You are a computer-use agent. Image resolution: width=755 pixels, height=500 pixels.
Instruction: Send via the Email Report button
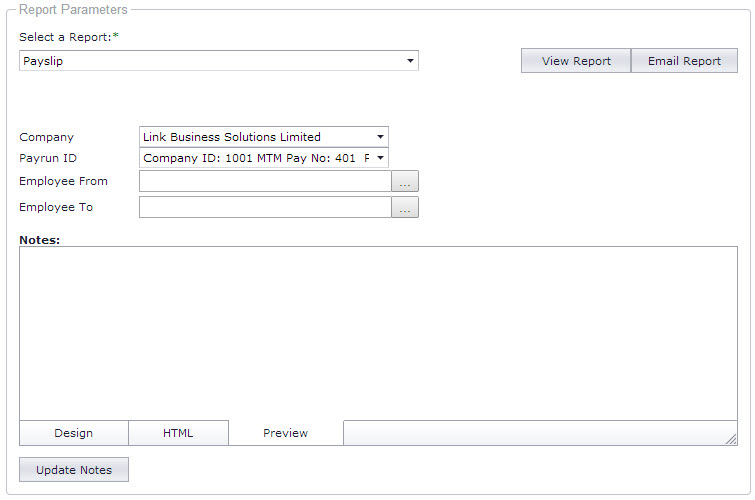(x=684, y=61)
